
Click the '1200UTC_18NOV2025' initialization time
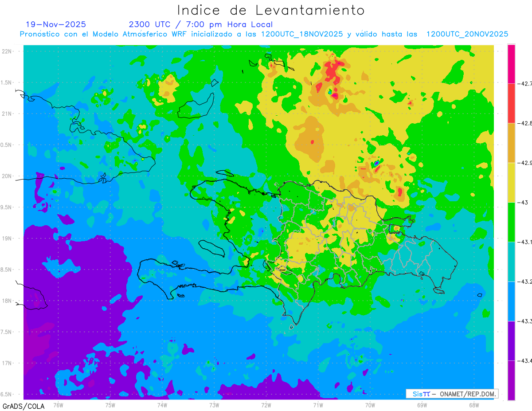pos(302,34)
